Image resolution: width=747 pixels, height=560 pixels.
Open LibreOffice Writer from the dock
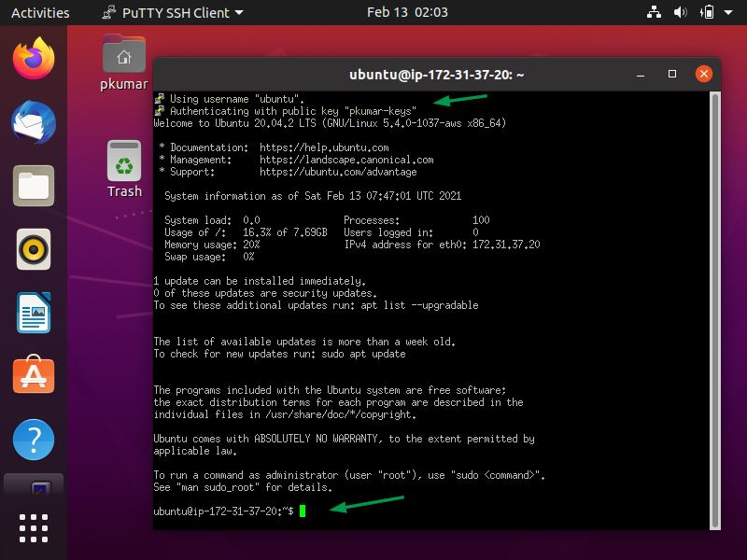click(33, 312)
